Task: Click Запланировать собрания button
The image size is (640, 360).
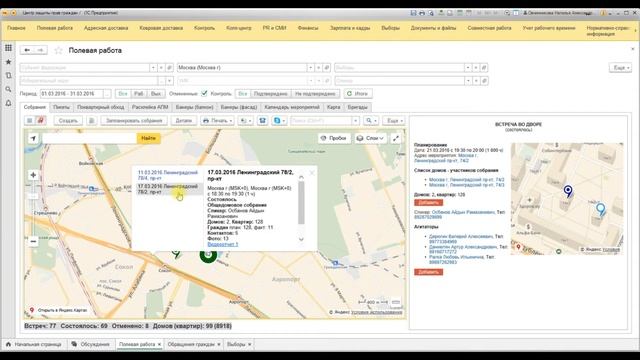Action: coord(134,121)
